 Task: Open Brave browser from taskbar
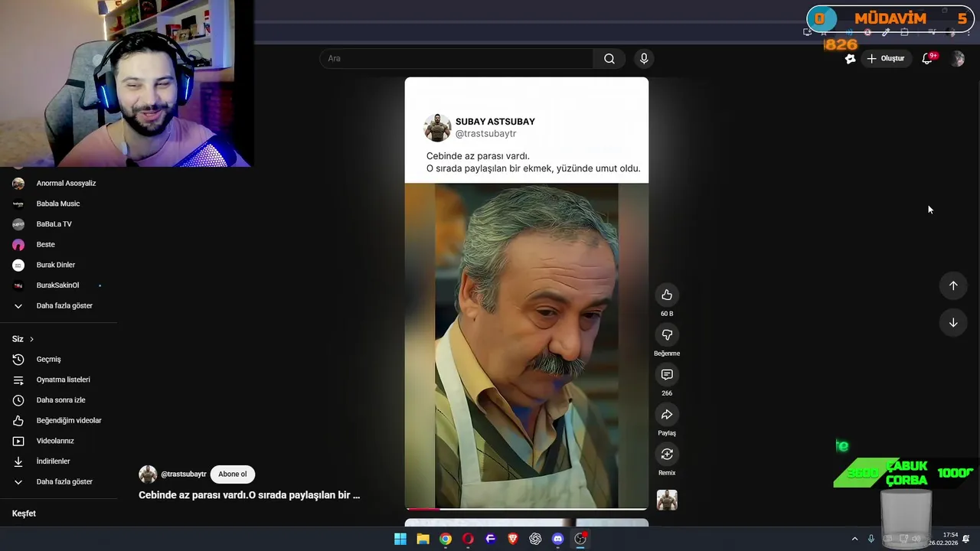pos(513,539)
